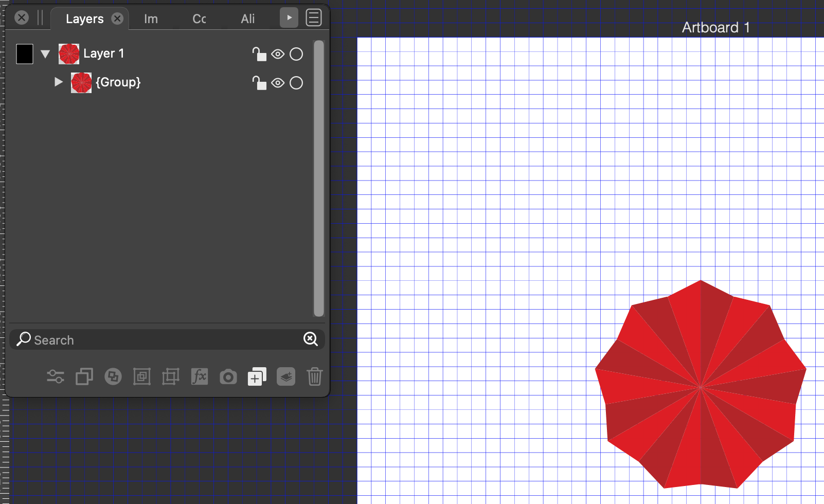
Task: Toggle the lock on Layer 1
Action: 259,54
